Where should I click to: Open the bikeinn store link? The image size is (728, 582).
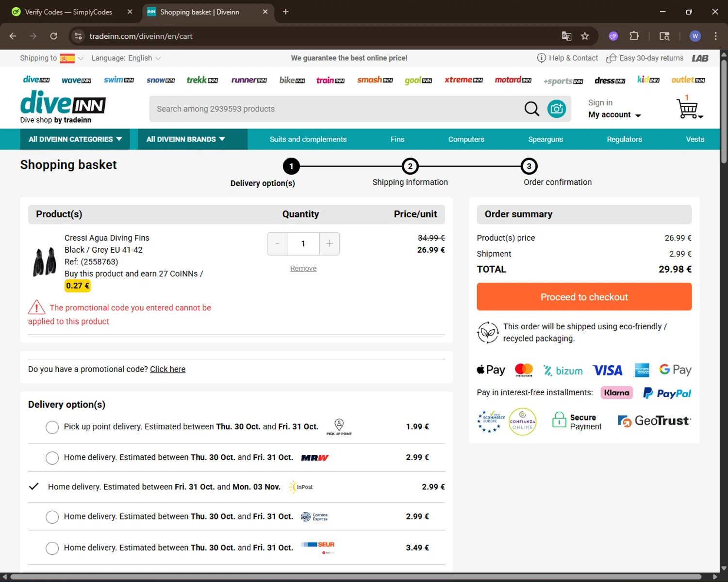coord(292,80)
